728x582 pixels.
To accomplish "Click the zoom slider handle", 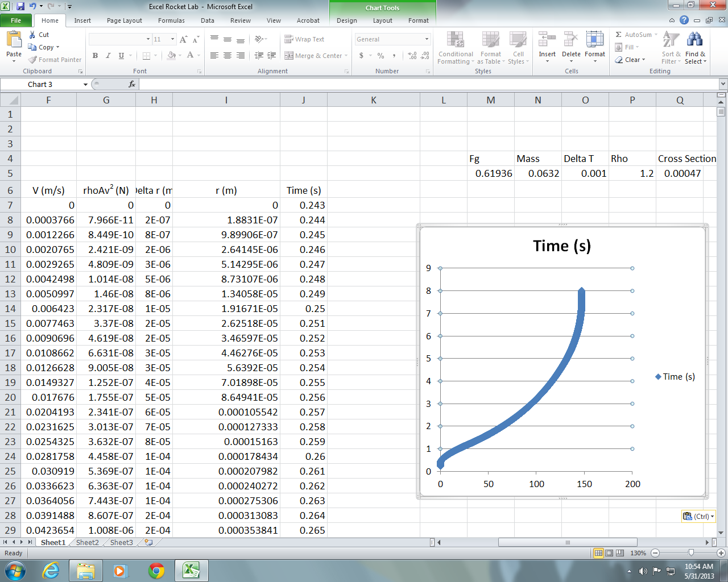I will [x=691, y=553].
